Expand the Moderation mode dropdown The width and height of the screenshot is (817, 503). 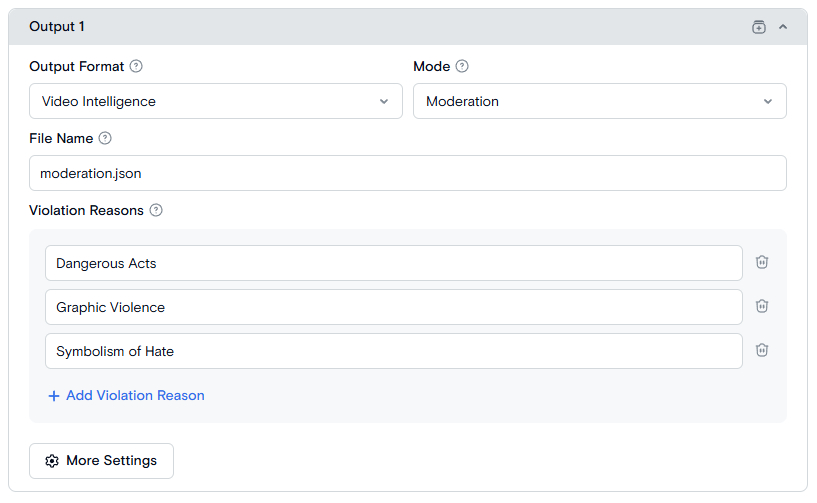(599, 101)
